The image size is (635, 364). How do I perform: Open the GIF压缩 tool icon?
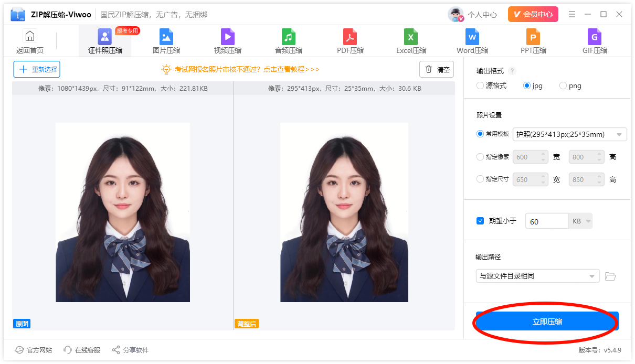pyautogui.click(x=595, y=37)
